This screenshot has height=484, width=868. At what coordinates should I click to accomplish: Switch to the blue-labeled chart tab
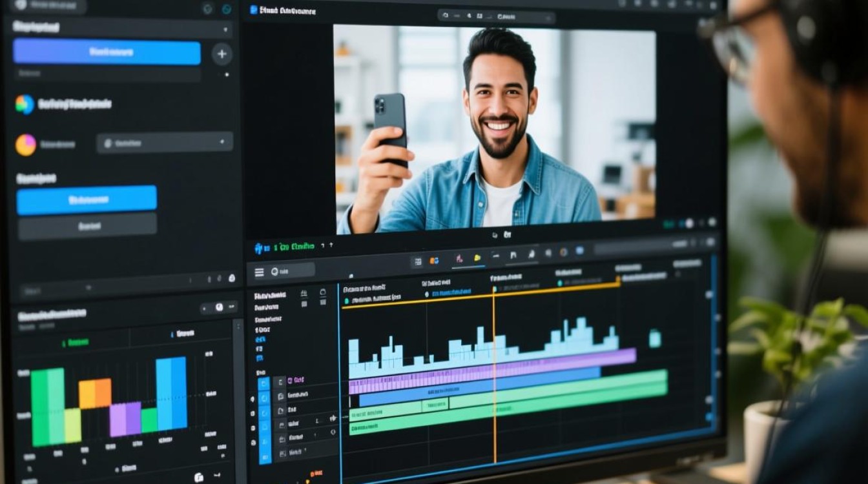(182, 334)
